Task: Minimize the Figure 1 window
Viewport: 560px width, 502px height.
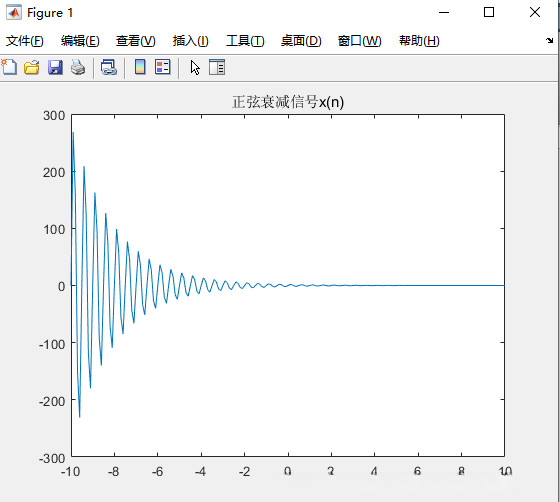Action: 444,12
